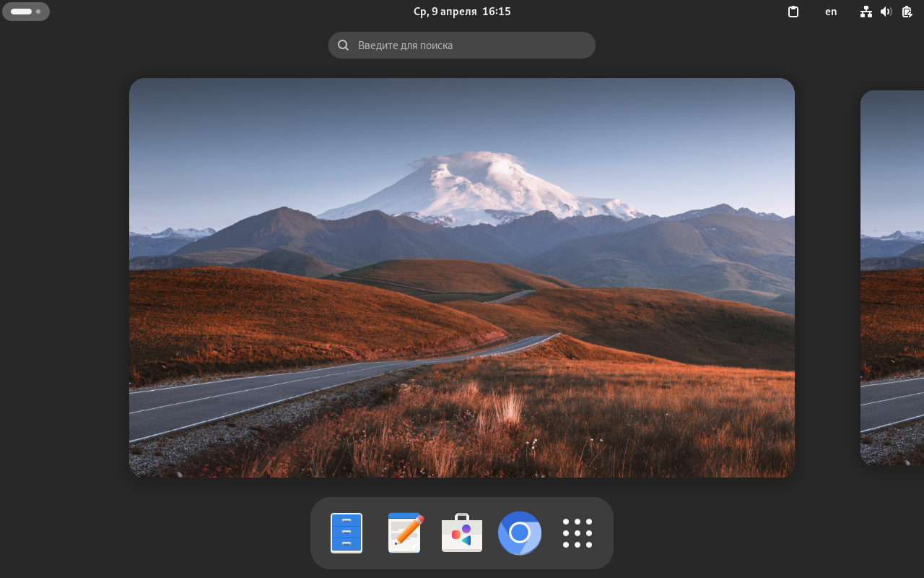Screen dimensions: 924x578
Task: Click the wired network status icon
Action: click(866, 12)
